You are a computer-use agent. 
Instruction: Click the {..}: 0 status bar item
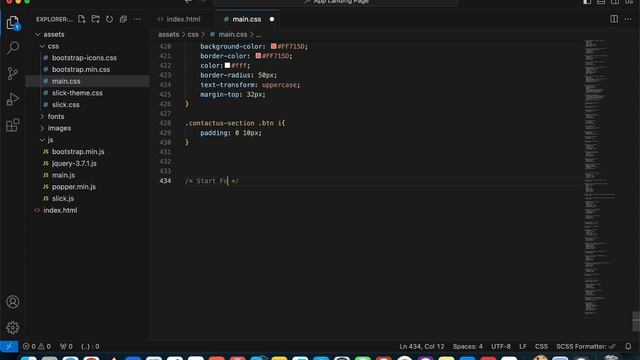coord(90,347)
